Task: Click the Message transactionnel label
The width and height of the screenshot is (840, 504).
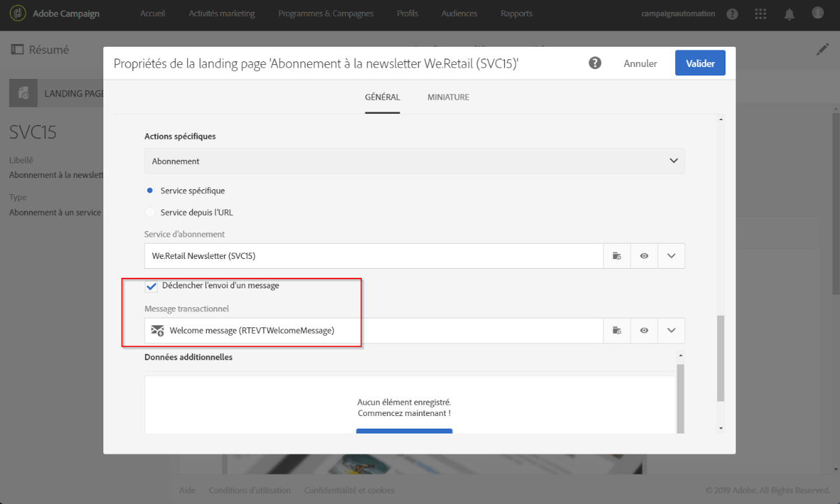Action: click(186, 309)
